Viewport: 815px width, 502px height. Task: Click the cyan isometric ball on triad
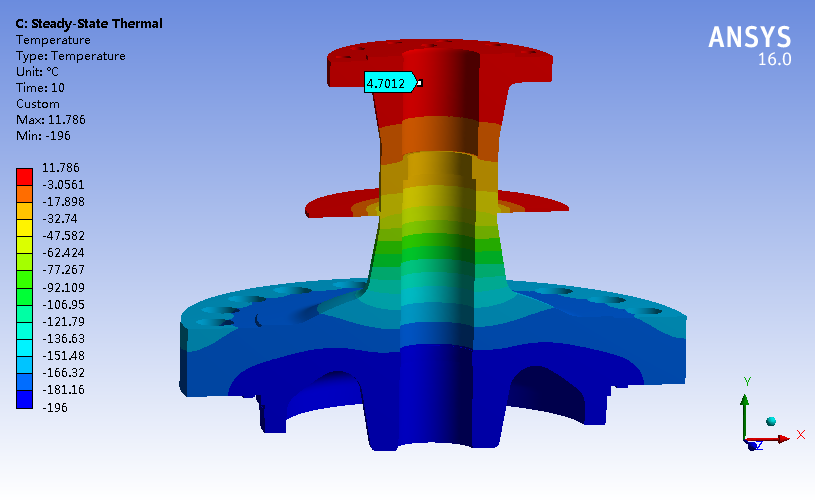(x=771, y=421)
